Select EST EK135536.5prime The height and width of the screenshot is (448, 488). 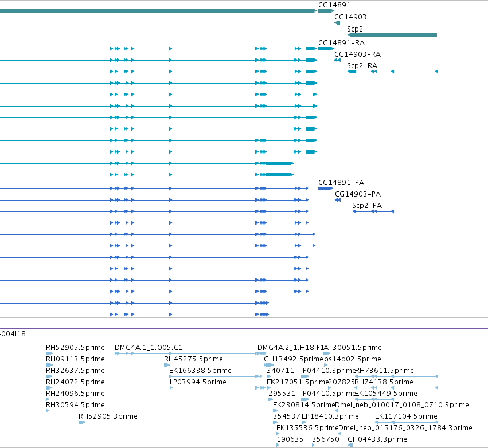pos(307,428)
